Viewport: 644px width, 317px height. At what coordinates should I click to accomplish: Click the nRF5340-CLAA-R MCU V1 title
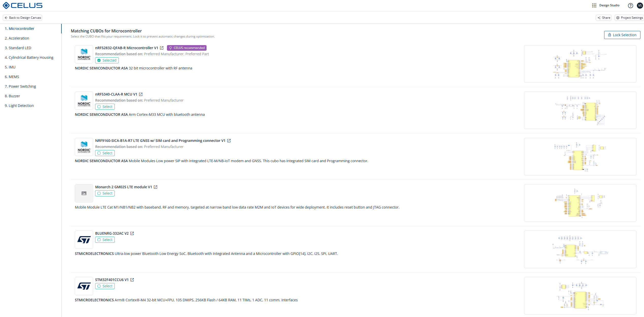[116, 94]
